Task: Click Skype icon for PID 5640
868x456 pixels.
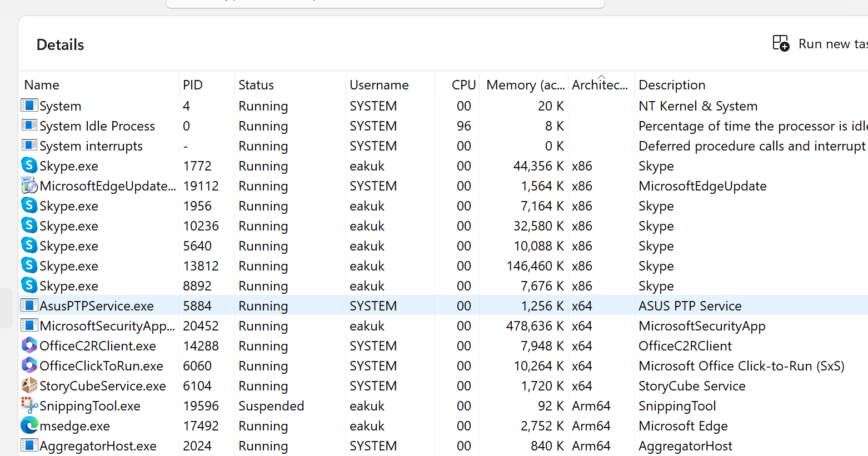Action: pos(29,245)
